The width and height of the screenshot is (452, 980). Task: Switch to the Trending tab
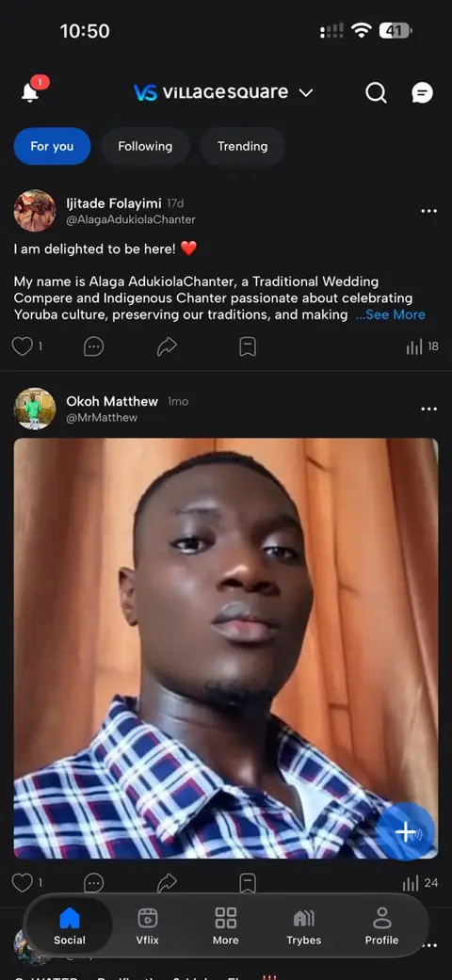click(x=243, y=146)
